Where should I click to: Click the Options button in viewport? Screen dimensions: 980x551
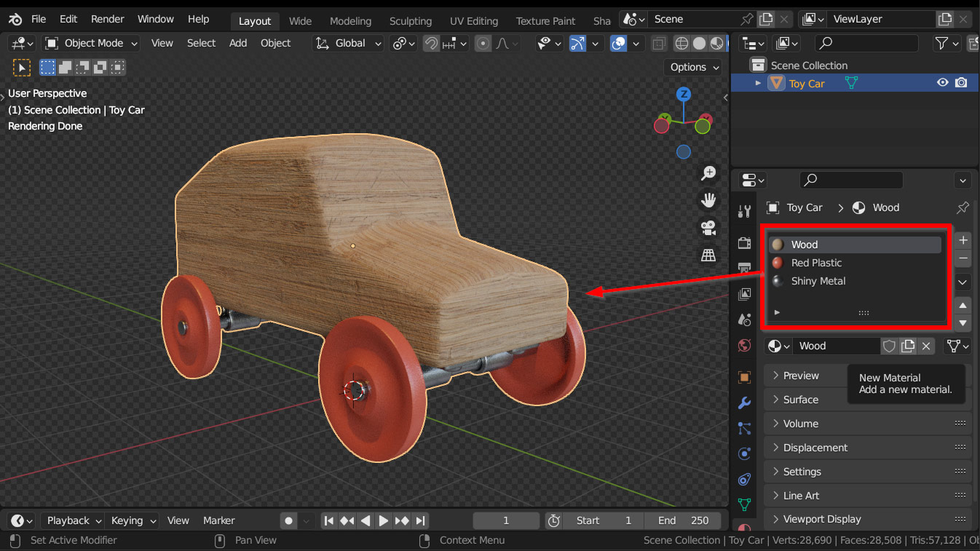pyautogui.click(x=691, y=66)
